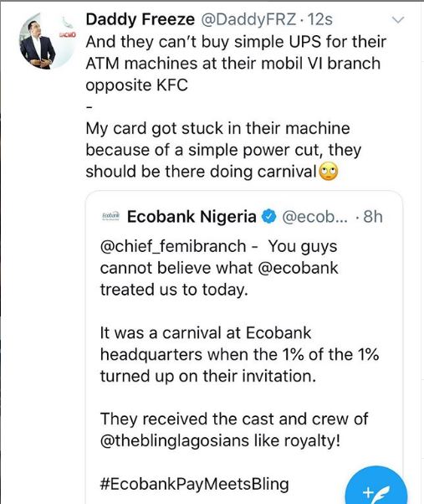Open Ecobank Nigeria small logo avatar
The image size is (424, 504).
(110, 216)
